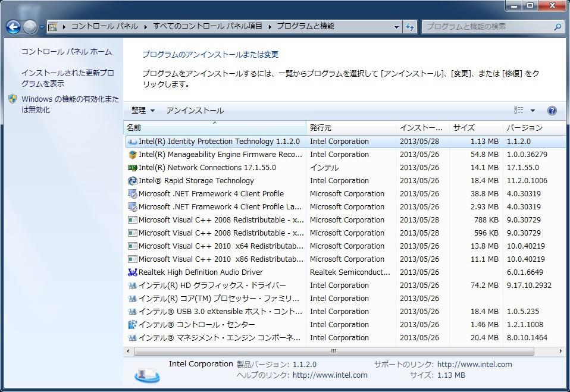The height and width of the screenshot is (392, 570).
Task: Click the change view icon
Action: (x=519, y=110)
